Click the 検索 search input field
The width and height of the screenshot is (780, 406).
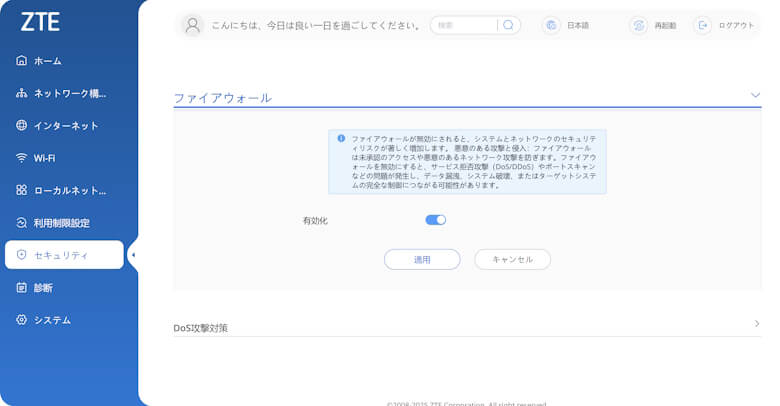(x=465, y=25)
